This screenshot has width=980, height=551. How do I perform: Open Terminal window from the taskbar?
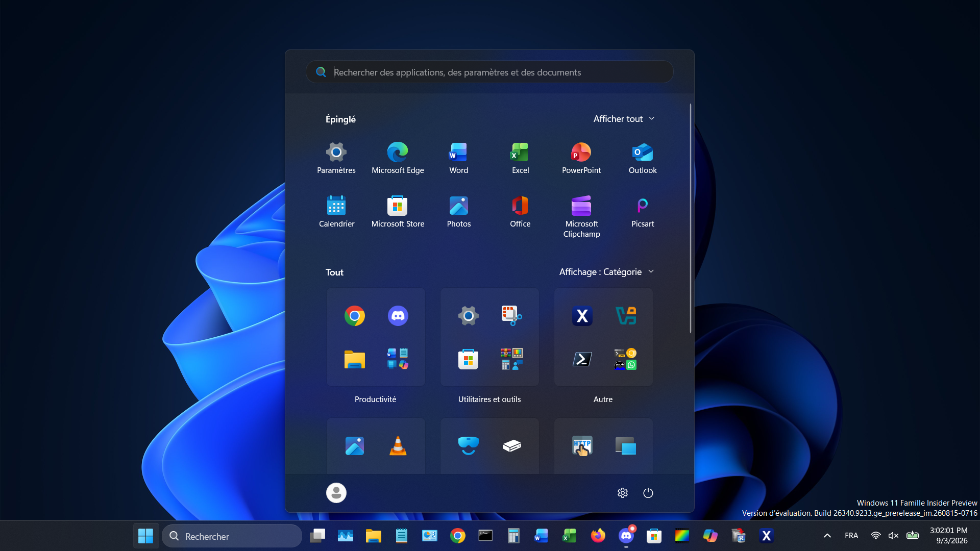click(485, 536)
